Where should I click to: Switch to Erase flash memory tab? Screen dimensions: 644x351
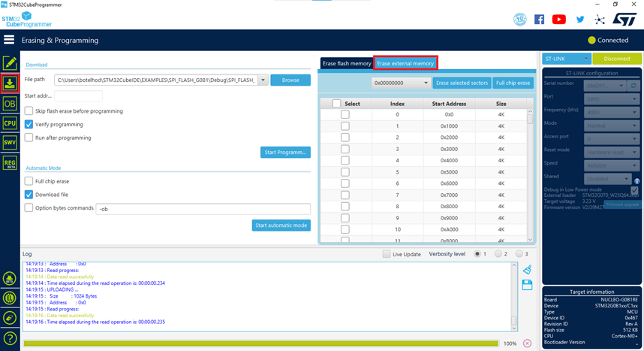[x=347, y=63]
